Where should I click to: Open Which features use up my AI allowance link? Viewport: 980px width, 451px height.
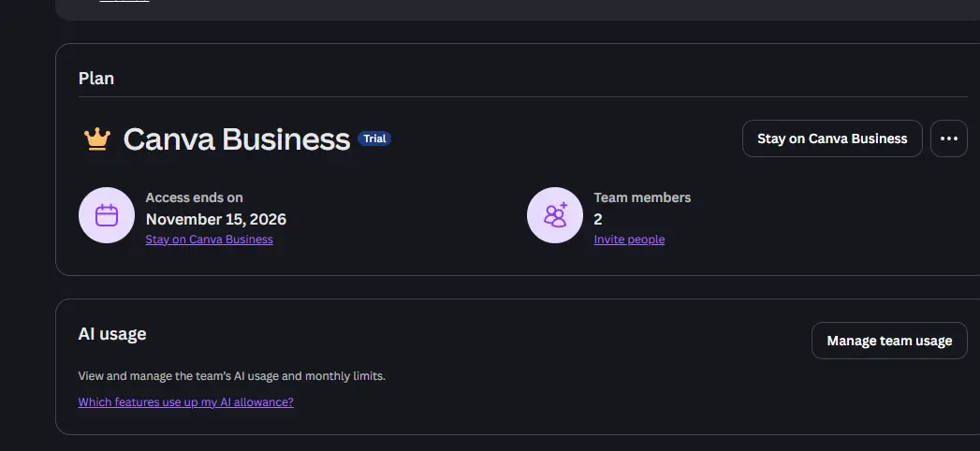[x=185, y=402]
